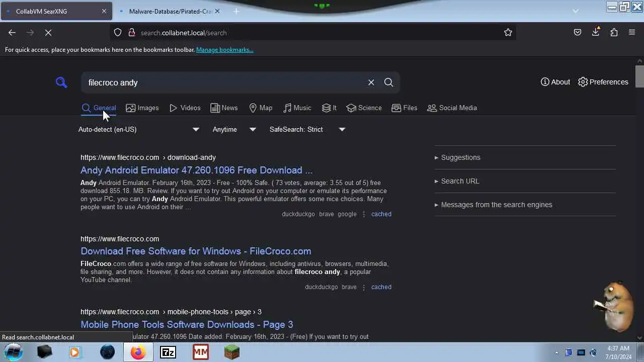Clear the search query with the X icon
The image size is (644, 362).
(371, 82)
